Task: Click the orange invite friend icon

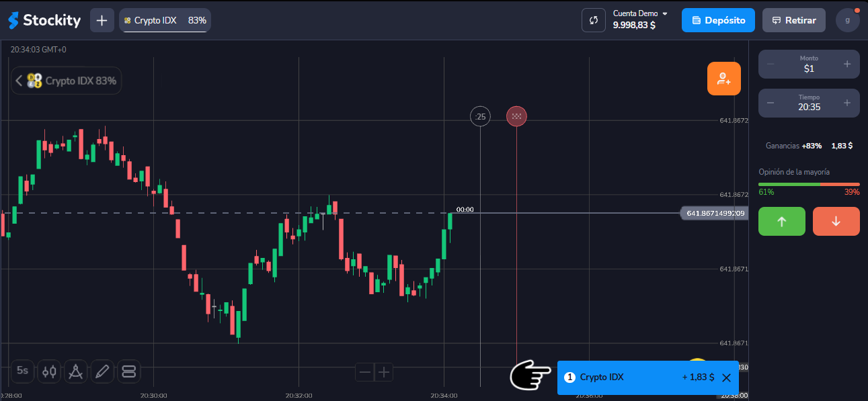Action: point(723,79)
